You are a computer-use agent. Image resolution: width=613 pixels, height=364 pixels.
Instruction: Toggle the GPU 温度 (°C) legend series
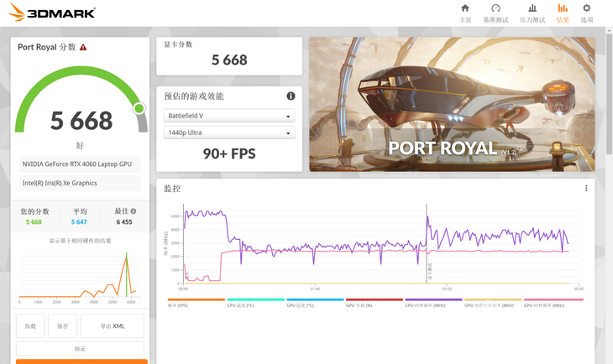315,303
